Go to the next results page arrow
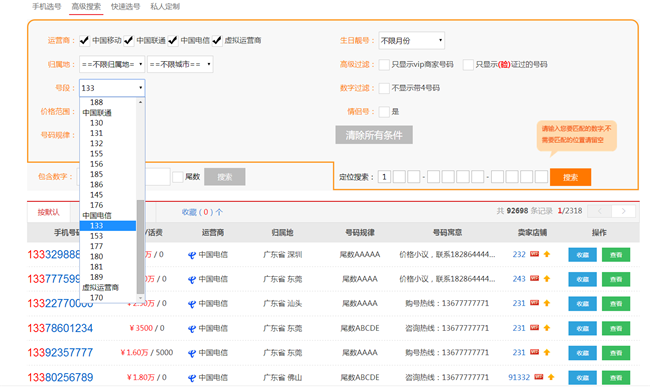The image size is (650, 389). coord(623,211)
